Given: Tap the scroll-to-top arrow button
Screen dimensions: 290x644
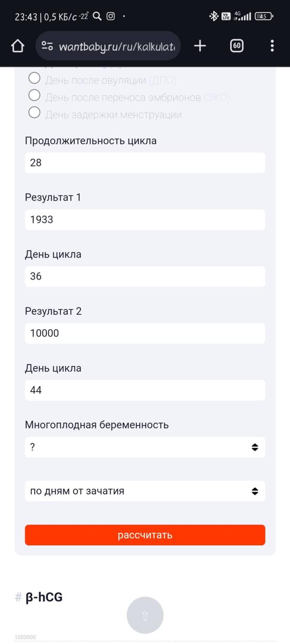Looking at the screenshot, I should (x=145, y=615).
